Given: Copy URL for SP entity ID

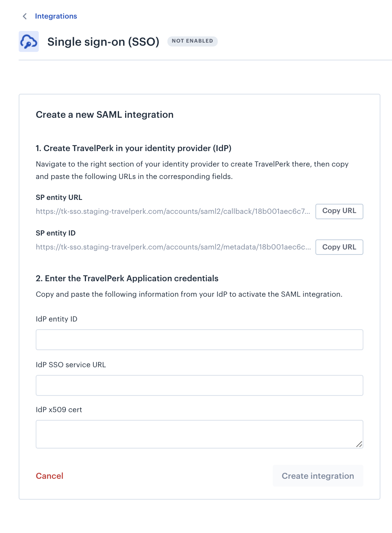Looking at the screenshot, I should click(339, 247).
